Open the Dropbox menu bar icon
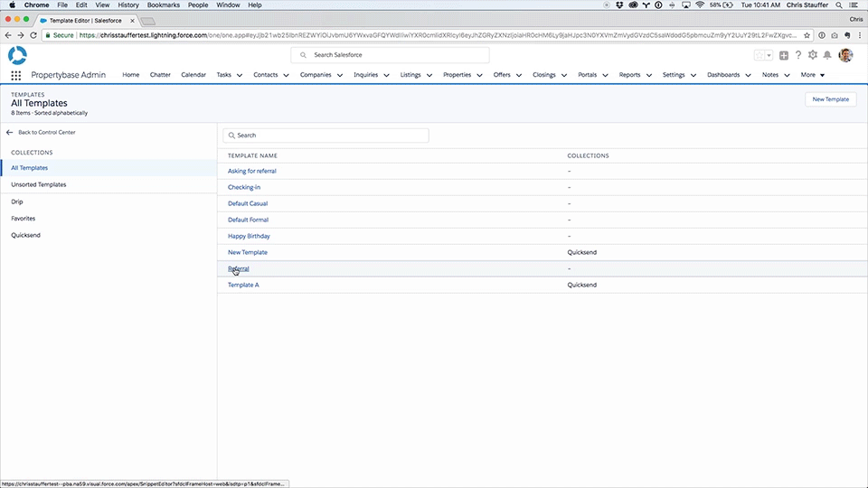The height and width of the screenshot is (488, 868). (619, 5)
